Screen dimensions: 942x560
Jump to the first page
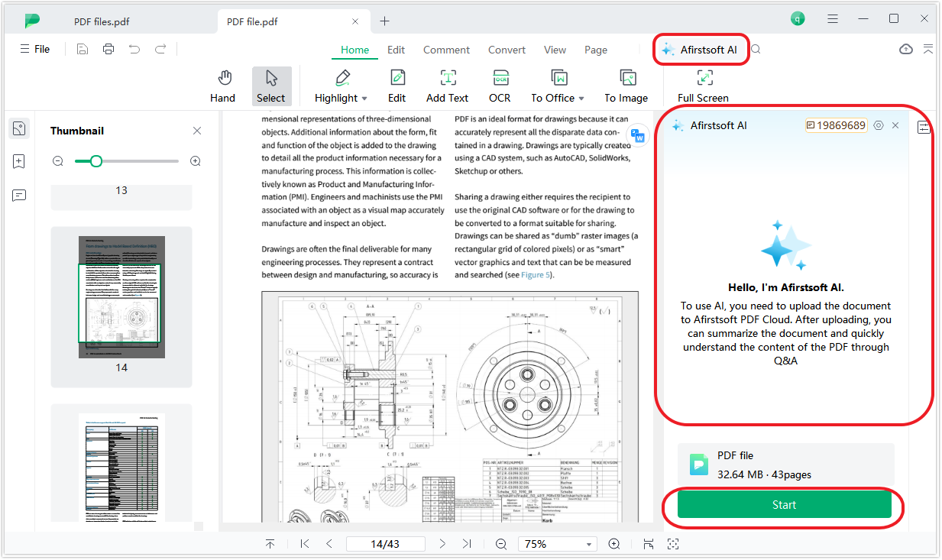click(x=305, y=544)
